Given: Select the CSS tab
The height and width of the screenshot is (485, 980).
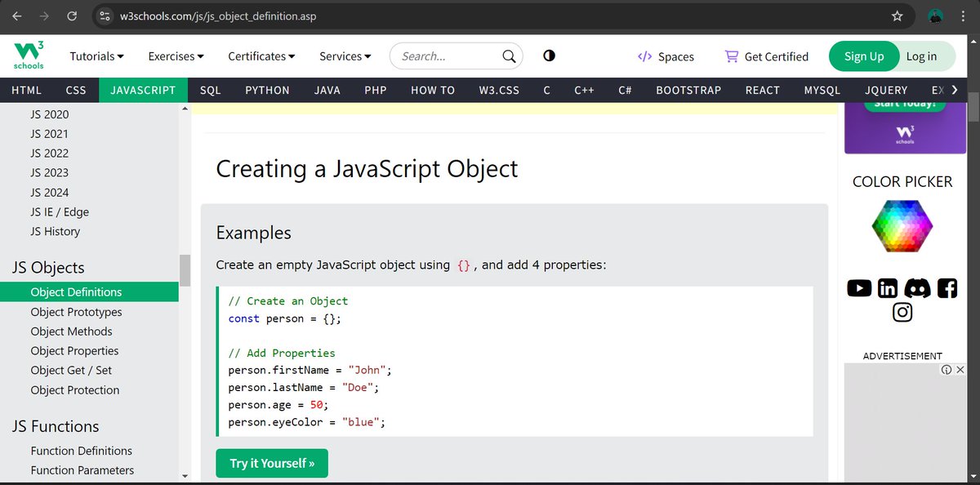Looking at the screenshot, I should pos(76,90).
